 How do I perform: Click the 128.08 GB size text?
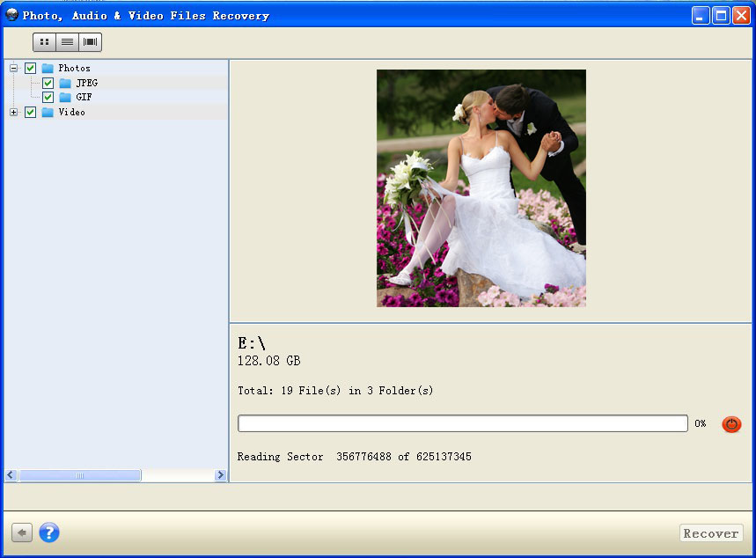click(269, 361)
